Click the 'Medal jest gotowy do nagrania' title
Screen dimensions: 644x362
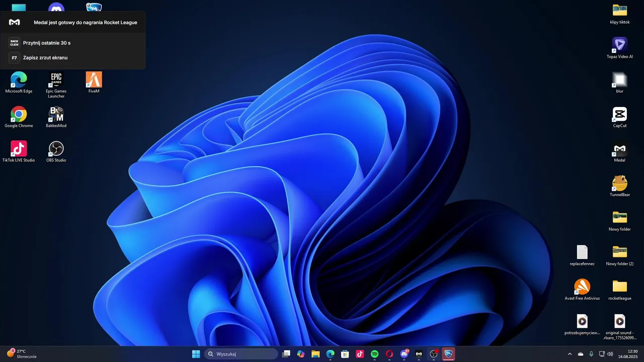click(86, 23)
